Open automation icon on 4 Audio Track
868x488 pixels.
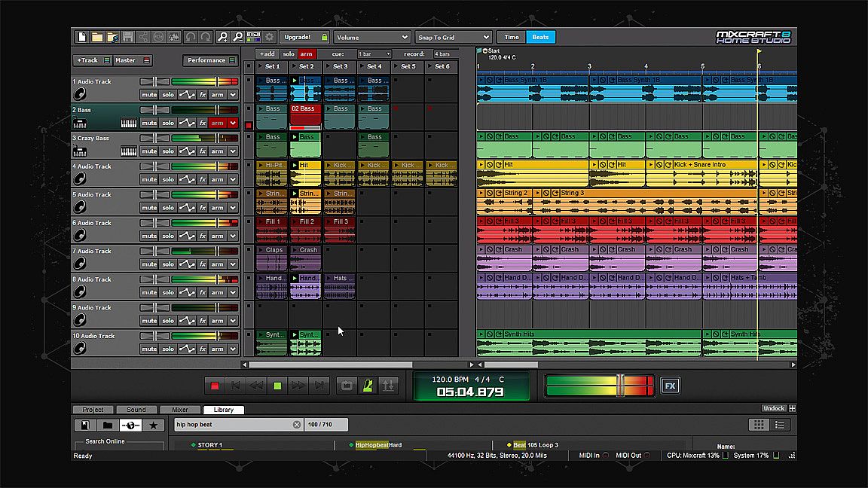(185, 179)
